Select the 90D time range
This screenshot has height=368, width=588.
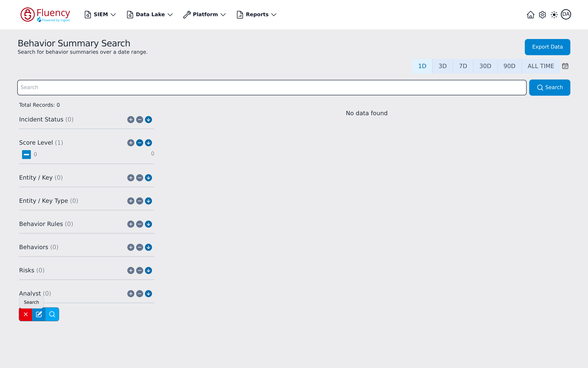coord(509,66)
